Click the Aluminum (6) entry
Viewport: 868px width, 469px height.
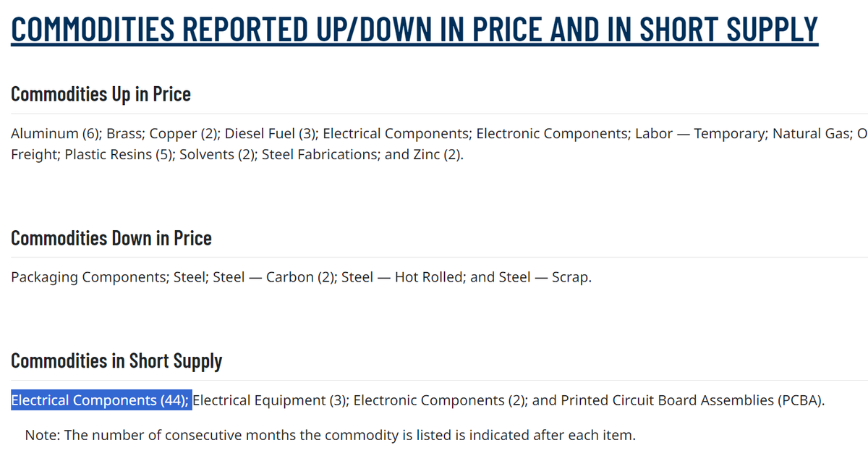(x=56, y=134)
